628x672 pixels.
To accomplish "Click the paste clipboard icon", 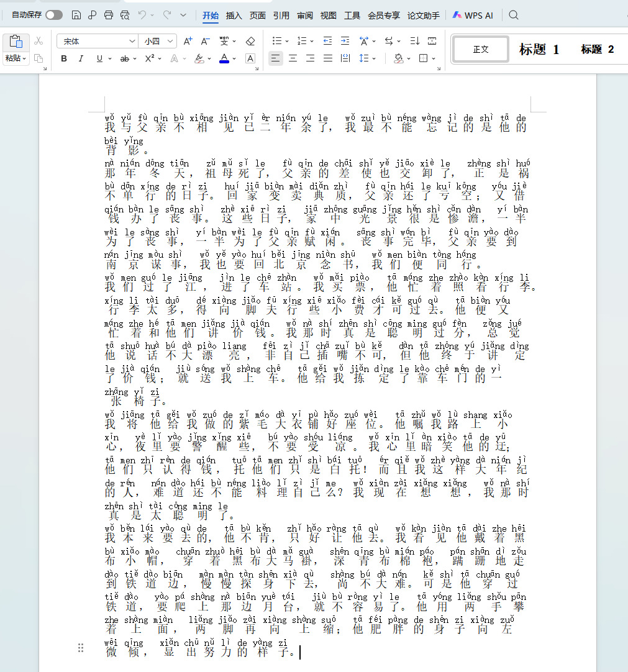I will 16,42.
